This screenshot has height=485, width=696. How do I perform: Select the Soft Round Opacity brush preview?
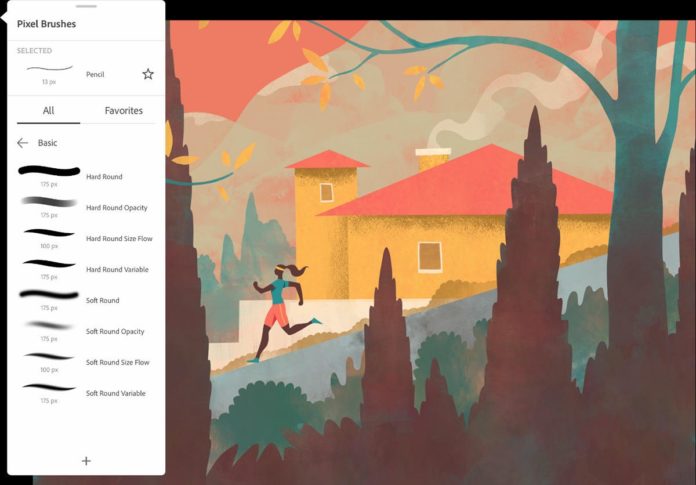point(49,326)
